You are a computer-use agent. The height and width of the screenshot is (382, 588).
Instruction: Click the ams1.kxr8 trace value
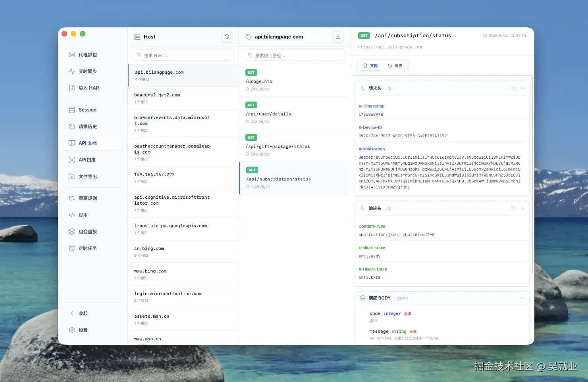(x=370, y=278)
